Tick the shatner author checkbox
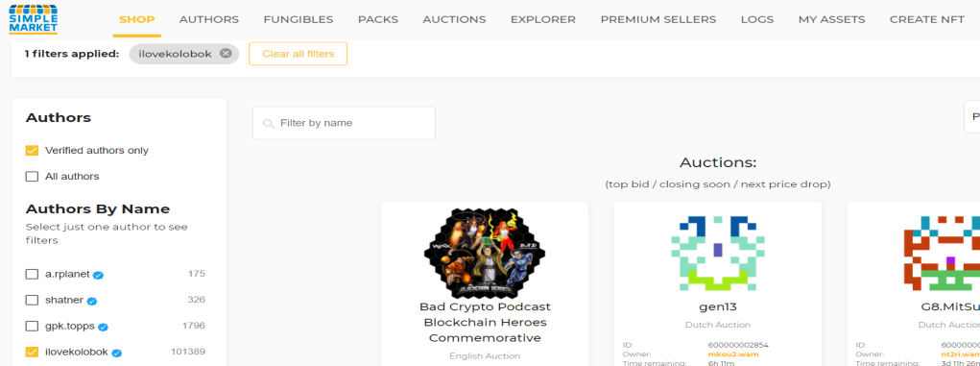 32,301
